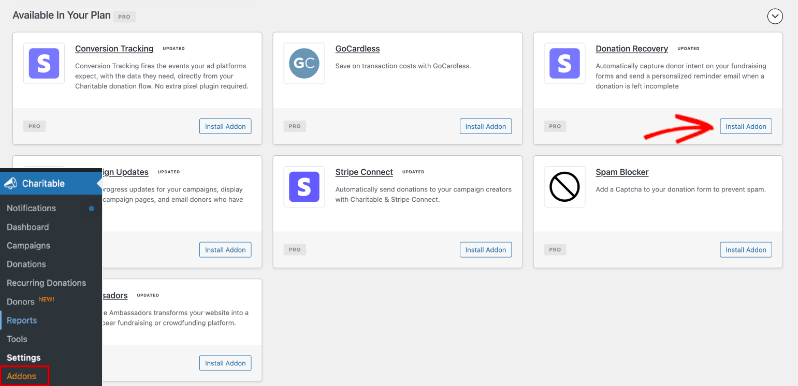This screenshot has height=386, width=798.
Task: Click the Stripe Connect addon icon
Action: click(304, 187)
